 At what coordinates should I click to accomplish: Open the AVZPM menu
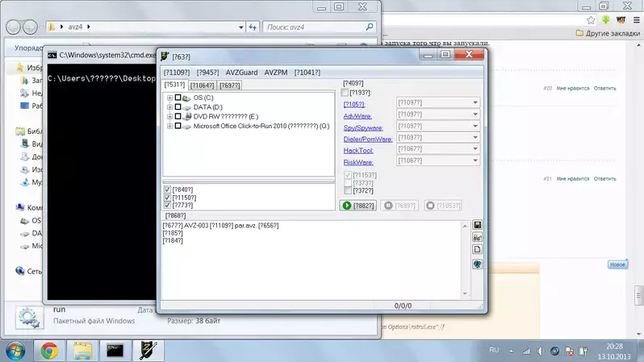[275, 73]
